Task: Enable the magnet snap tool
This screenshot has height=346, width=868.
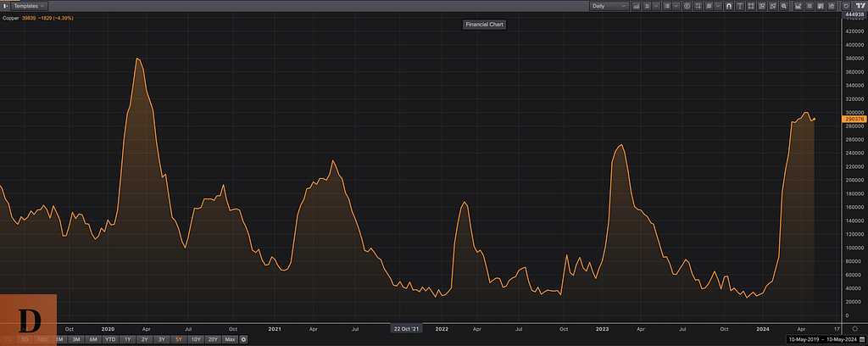Action: click(729, 6)
